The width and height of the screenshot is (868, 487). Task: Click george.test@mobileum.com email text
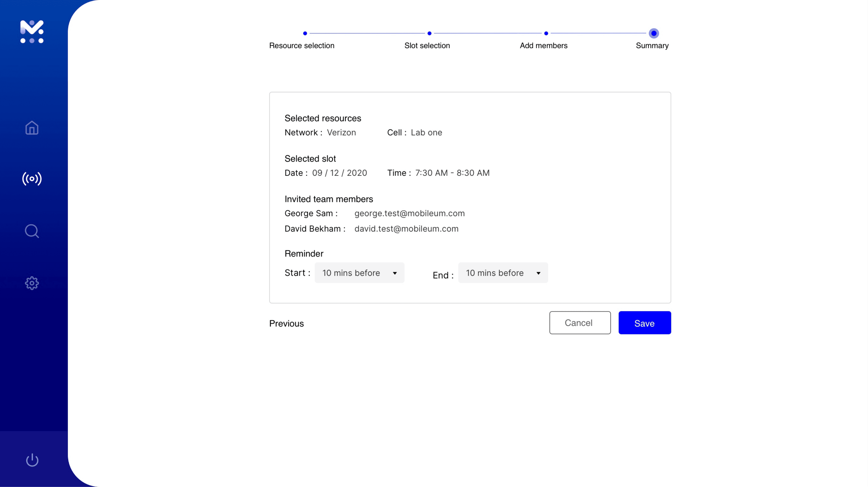(409, 213)
